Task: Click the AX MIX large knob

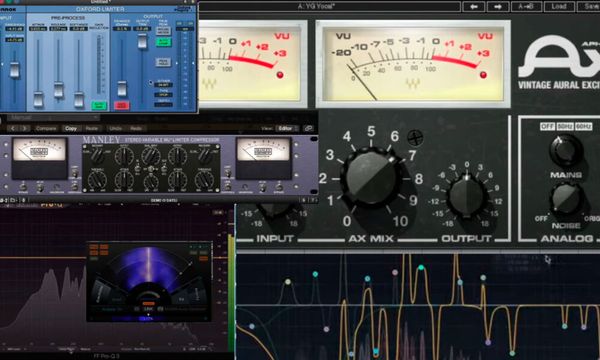Action: tap(371, 179)
